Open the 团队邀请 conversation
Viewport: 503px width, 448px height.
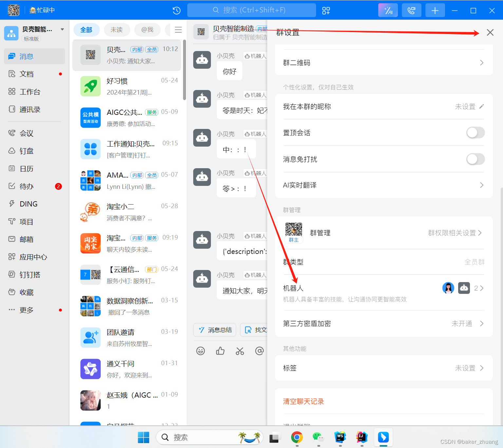click(127, 338)
